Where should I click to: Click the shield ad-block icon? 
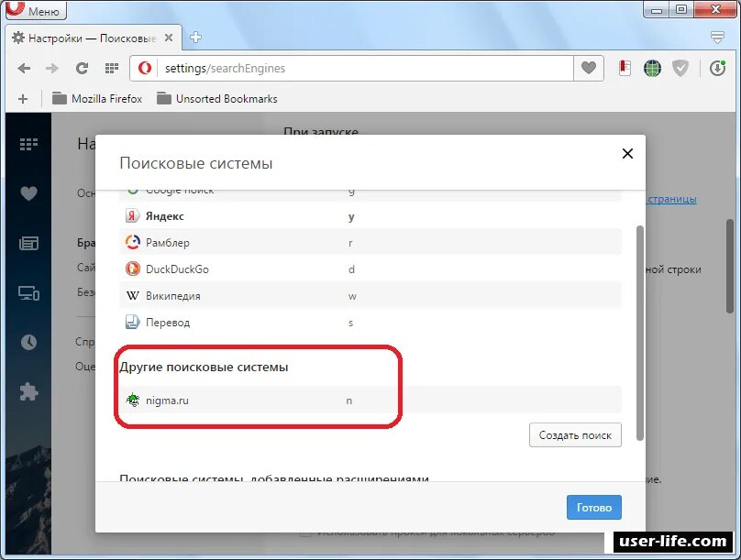pyautogui.click(x=680, y=69)
